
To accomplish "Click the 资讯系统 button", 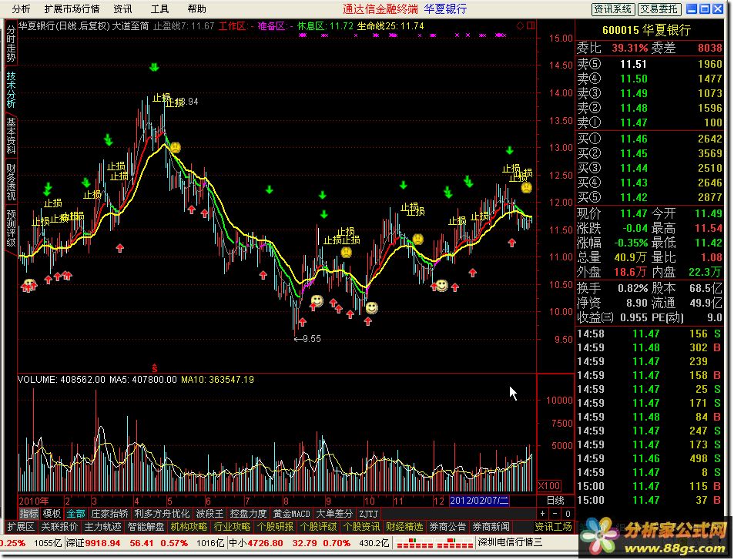I will tap(613, 9).
